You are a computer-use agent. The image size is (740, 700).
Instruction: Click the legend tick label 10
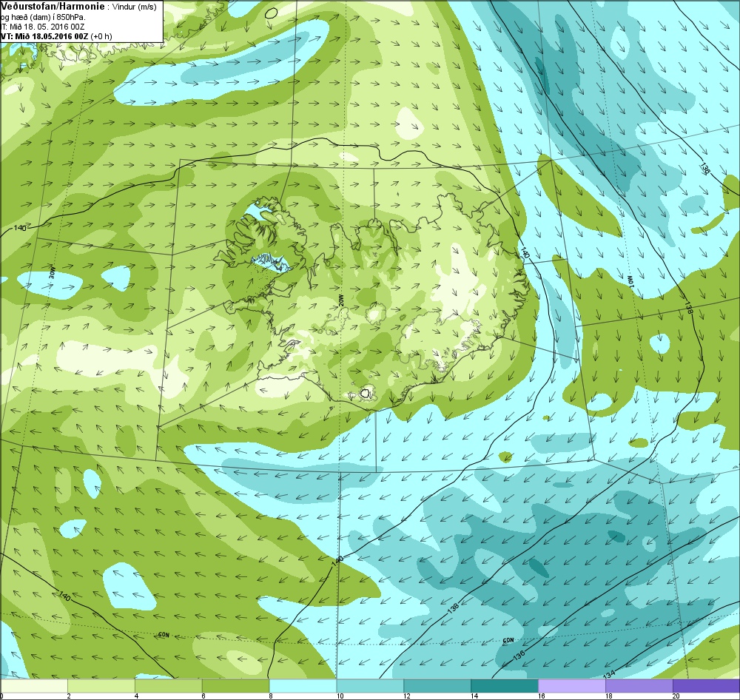[339, 696]
